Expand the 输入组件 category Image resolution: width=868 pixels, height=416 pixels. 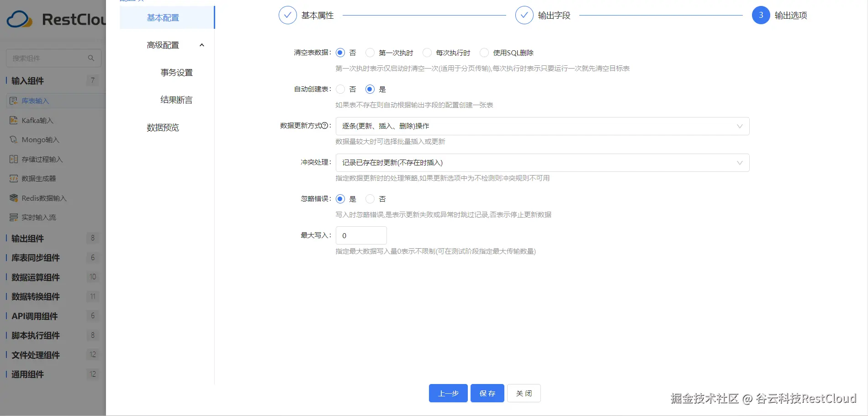(27, 81)
